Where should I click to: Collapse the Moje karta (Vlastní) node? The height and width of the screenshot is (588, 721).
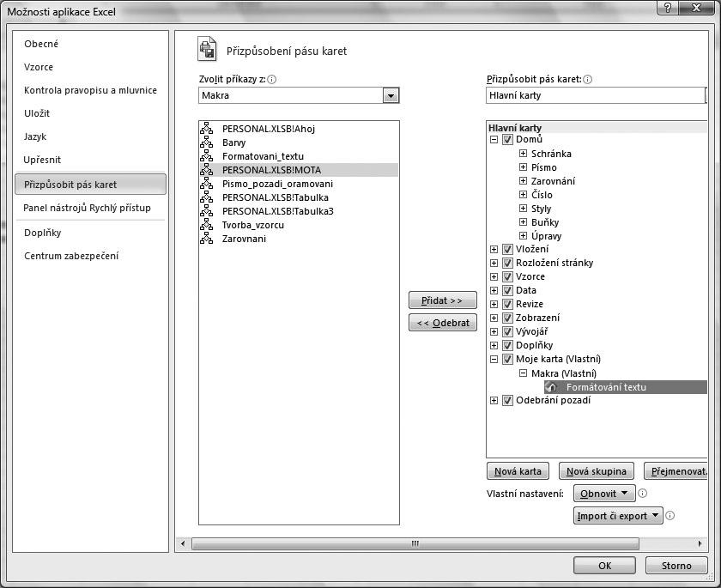(494, 360)
